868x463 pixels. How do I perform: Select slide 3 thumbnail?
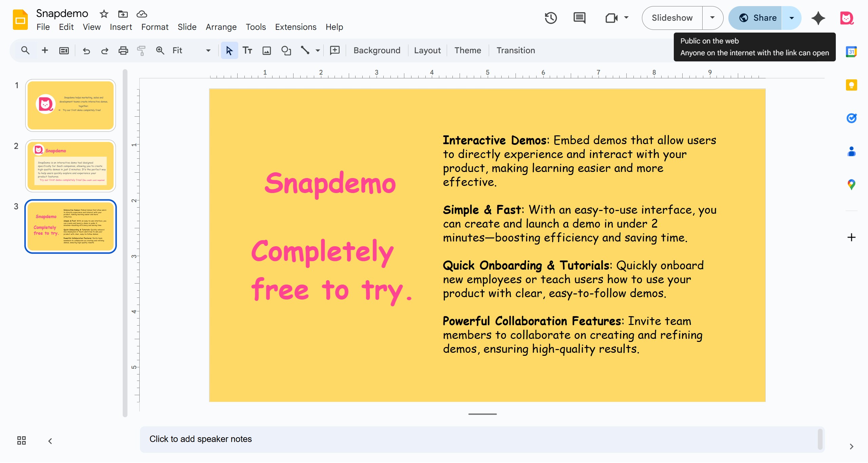(x=70, y=226)
